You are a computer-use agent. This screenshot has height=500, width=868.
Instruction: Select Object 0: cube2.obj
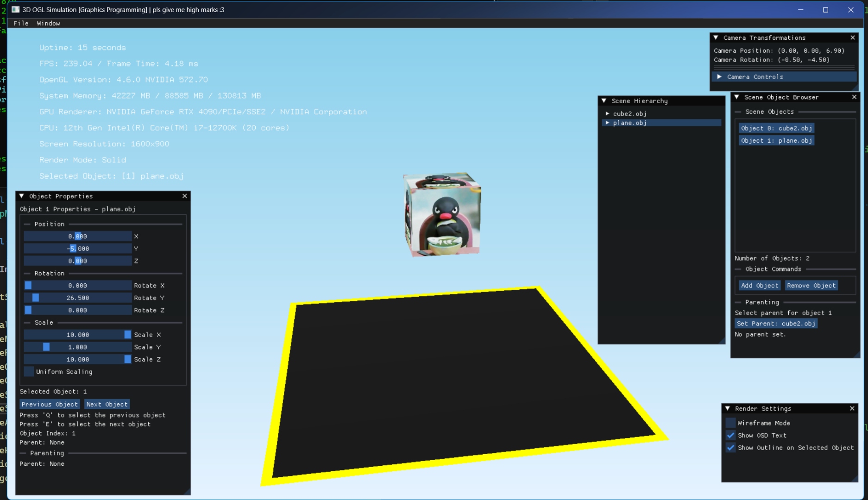coord(776,128)
